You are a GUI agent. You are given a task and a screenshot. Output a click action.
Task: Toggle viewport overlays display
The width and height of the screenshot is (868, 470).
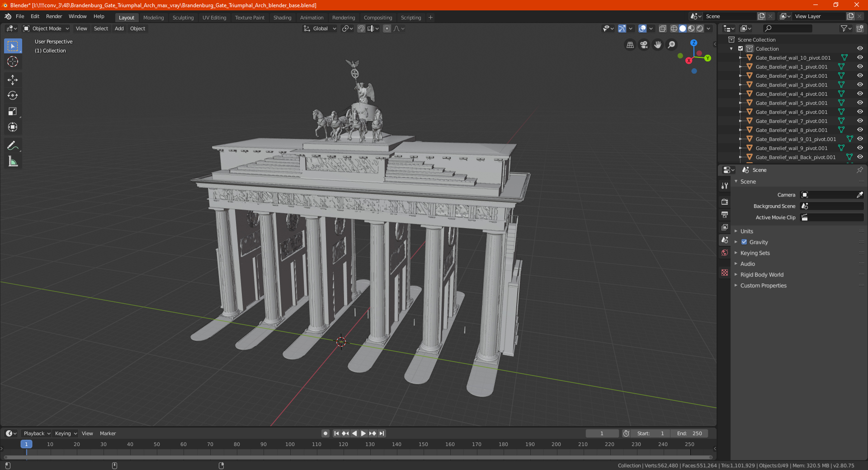642,28
